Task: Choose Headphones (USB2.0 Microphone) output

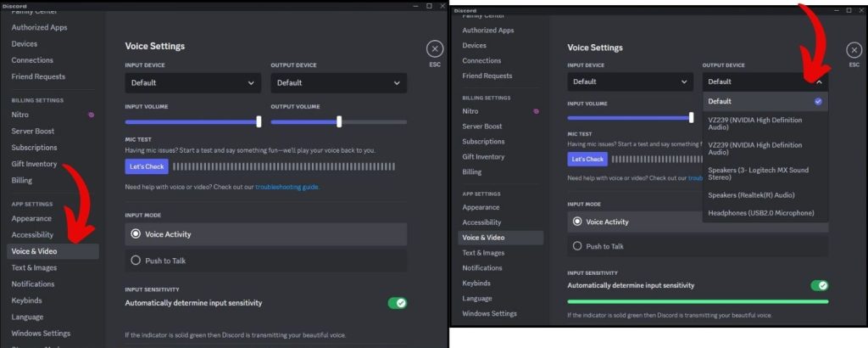Action: [765, 213]
